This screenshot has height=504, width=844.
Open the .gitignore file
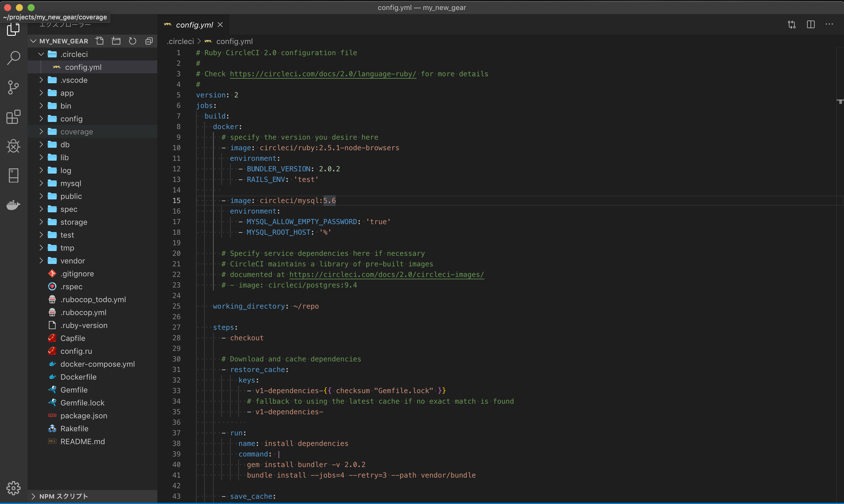click(92, 274)
